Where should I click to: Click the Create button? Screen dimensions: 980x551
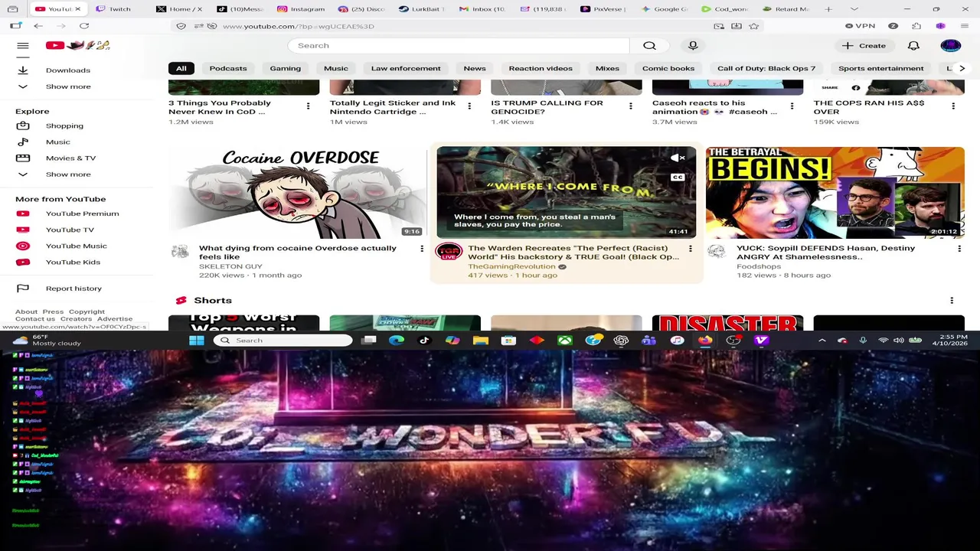(864, 46)
